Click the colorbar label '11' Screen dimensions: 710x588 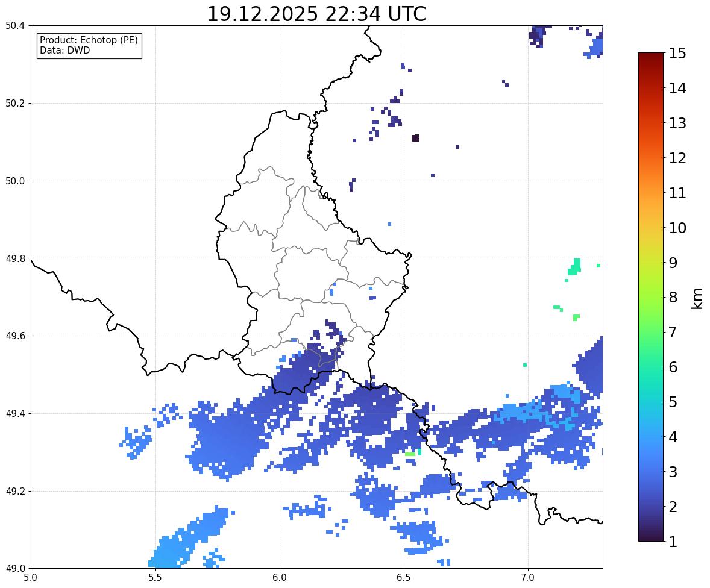pyautogui.click(x=678, y=193)
